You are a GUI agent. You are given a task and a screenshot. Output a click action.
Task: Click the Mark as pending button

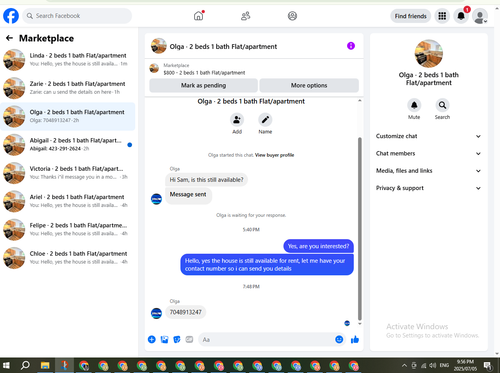point(203,85)
